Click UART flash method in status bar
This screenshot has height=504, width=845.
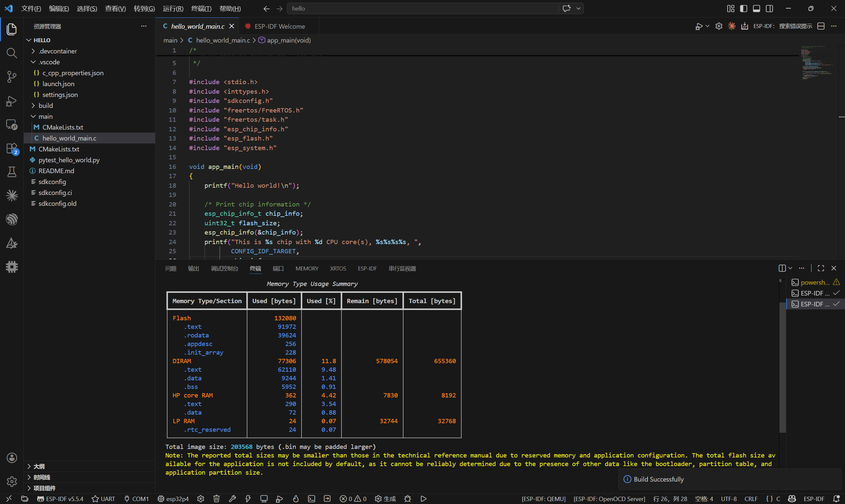click(x=103, y=499)
